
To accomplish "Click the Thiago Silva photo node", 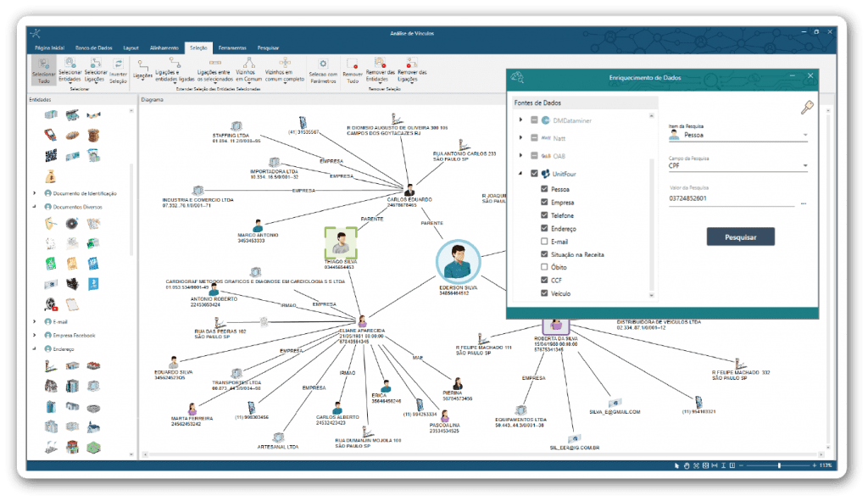I will click(341, 242).
